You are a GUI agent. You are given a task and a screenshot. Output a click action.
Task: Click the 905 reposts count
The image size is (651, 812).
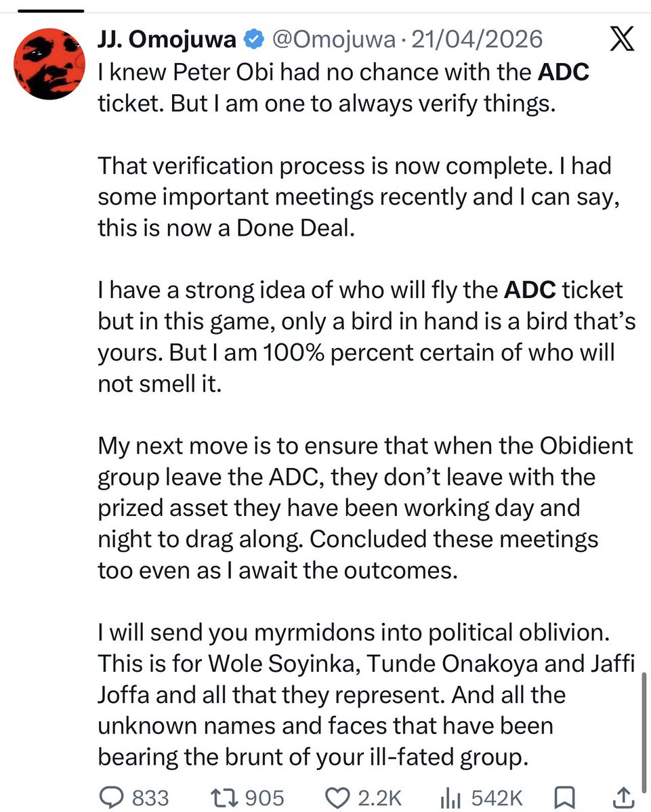click(265, 798)
